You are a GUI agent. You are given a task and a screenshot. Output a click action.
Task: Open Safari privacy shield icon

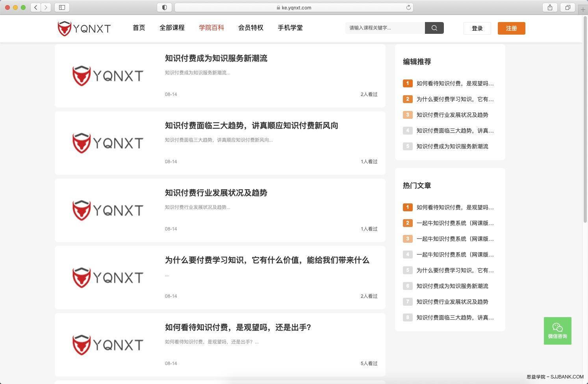164,7
